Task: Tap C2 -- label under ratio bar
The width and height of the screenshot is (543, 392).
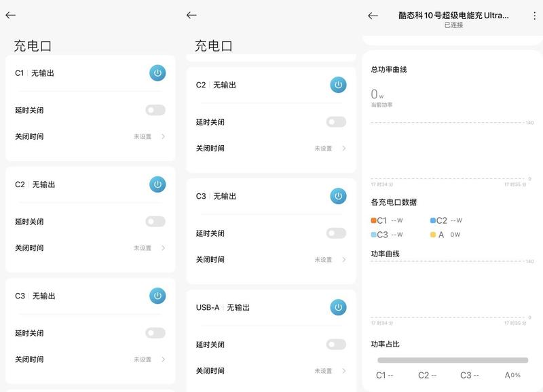Action: tap(427, 375)
